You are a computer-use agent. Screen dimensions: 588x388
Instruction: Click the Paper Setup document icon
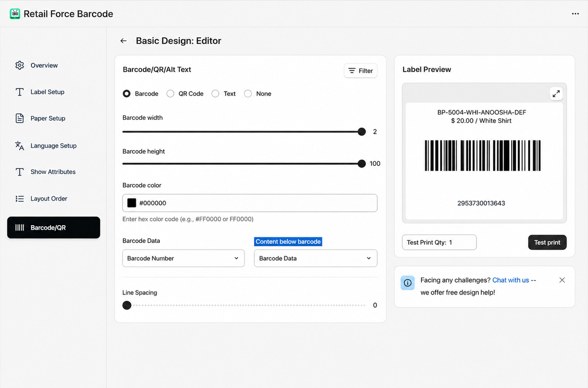(20, 118)
